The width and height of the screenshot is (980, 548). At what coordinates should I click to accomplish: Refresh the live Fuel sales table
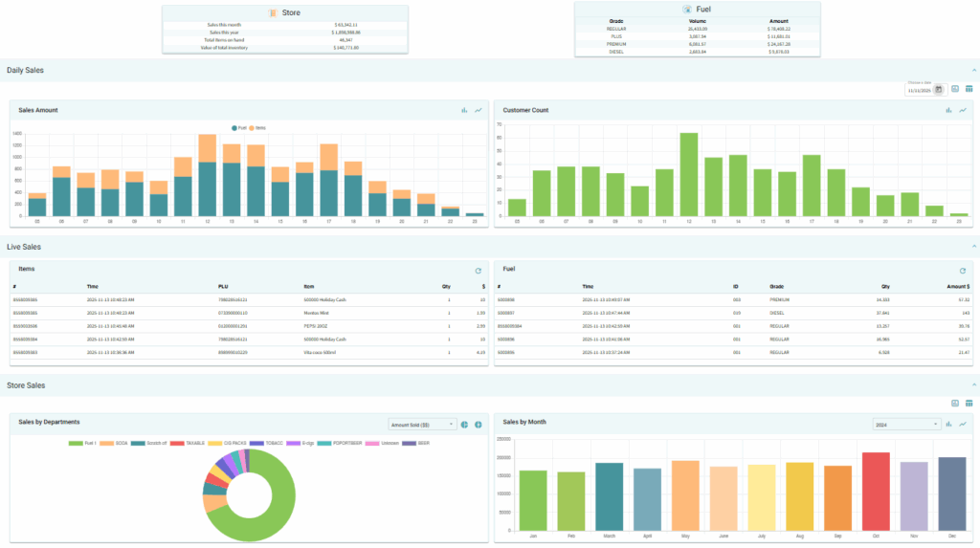click(x=963, y=271)
